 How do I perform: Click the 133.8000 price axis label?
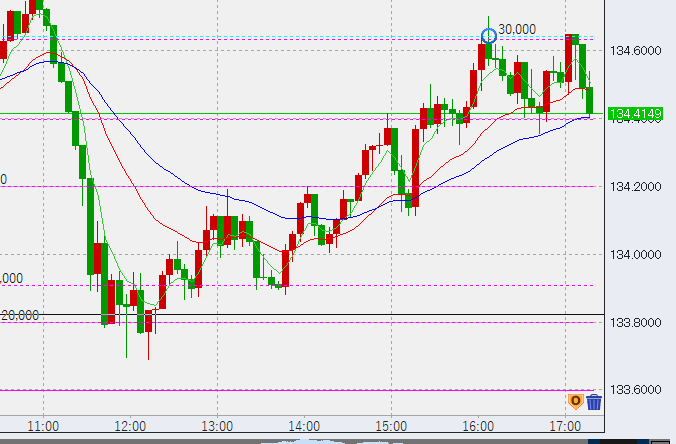pos(637,322)
